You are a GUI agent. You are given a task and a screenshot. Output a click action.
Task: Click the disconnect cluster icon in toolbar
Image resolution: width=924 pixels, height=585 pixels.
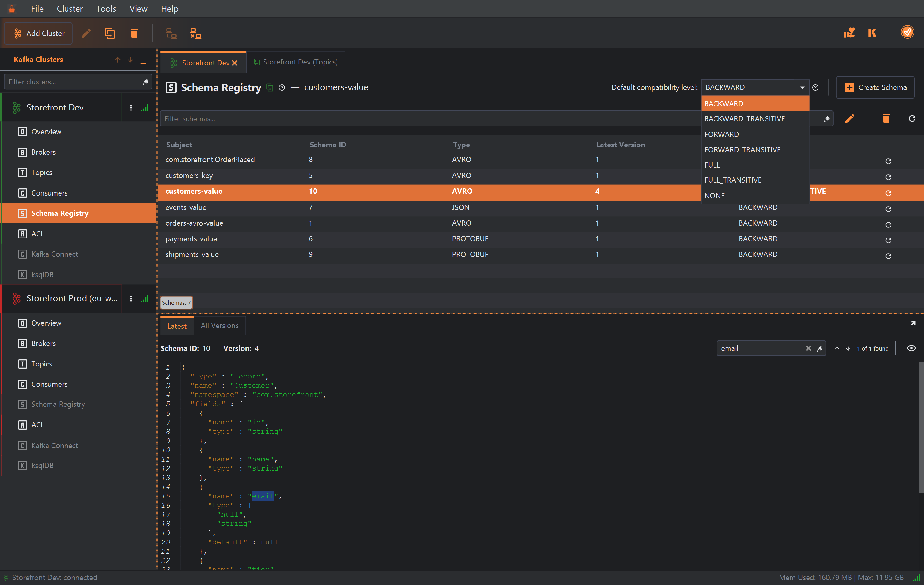point(196,33)
